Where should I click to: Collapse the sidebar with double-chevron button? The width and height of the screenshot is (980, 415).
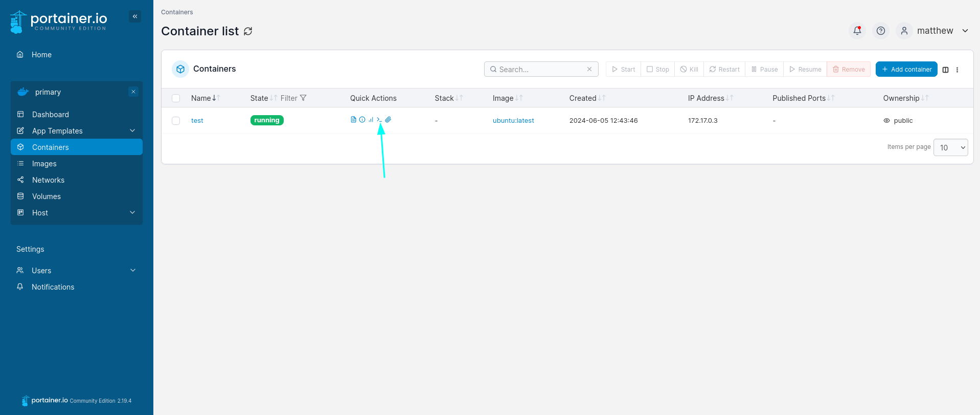[x=135, y=16]
